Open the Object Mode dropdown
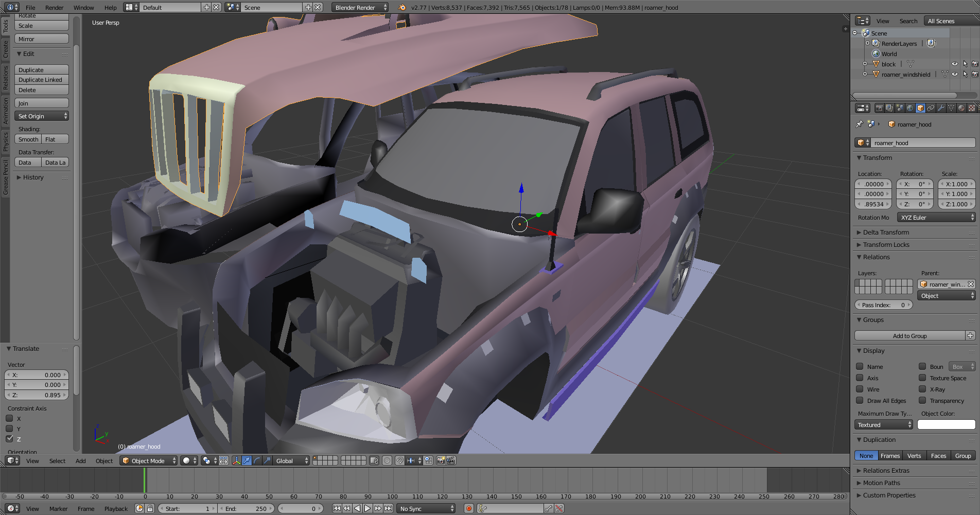The width and height of the screenshot is (980, 515). coord(149,460)
